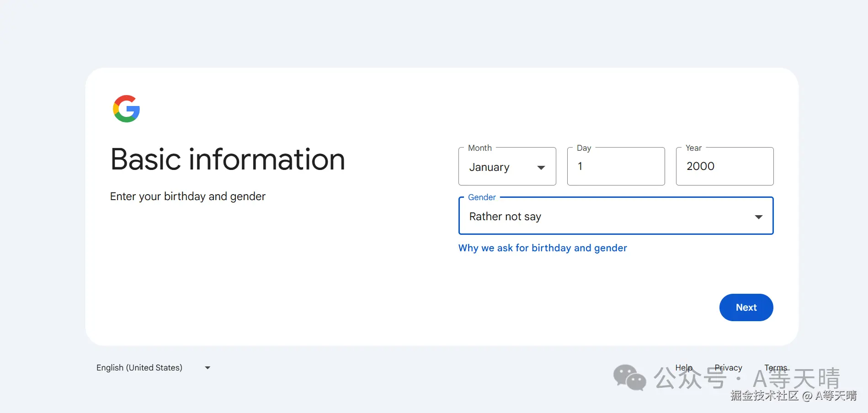Open the Help link in footer
Screen dimensions: 868x413
(x=684, y=368)
